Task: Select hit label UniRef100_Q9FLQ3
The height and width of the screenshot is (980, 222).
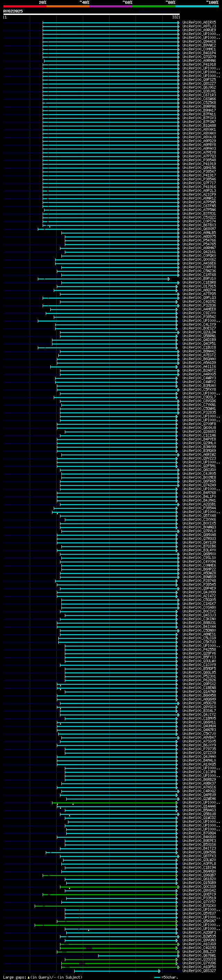Action: coord(199,298)
